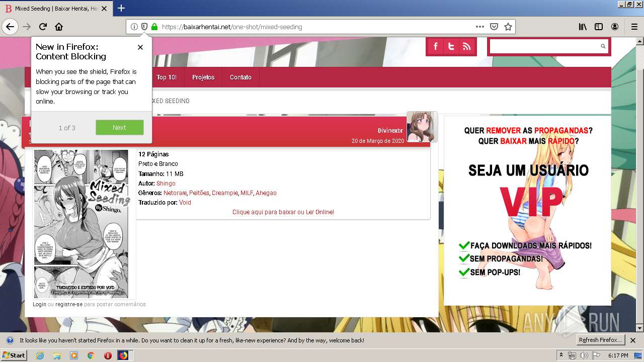Image resolution: width=644 pixels, height=362 pixels.
Task: View the secure connection padlock details
Action: click(x=154, y=27)
